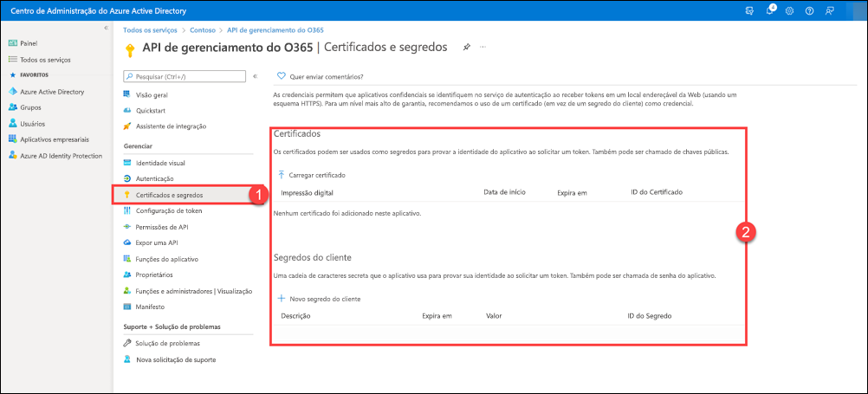This screenshot has height=394, width=868.
Task: Focus the Pesquisar (Ctrl+/) search box
Action: [185, 76]
